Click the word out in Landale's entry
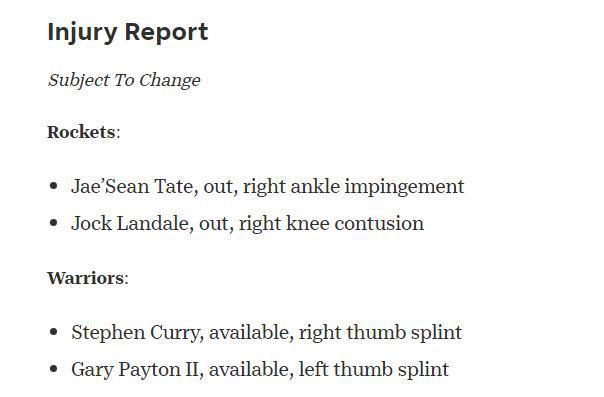 click(213, 224)
